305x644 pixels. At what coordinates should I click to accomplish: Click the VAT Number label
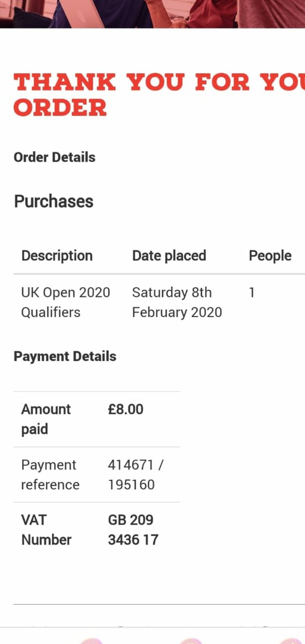46,530
